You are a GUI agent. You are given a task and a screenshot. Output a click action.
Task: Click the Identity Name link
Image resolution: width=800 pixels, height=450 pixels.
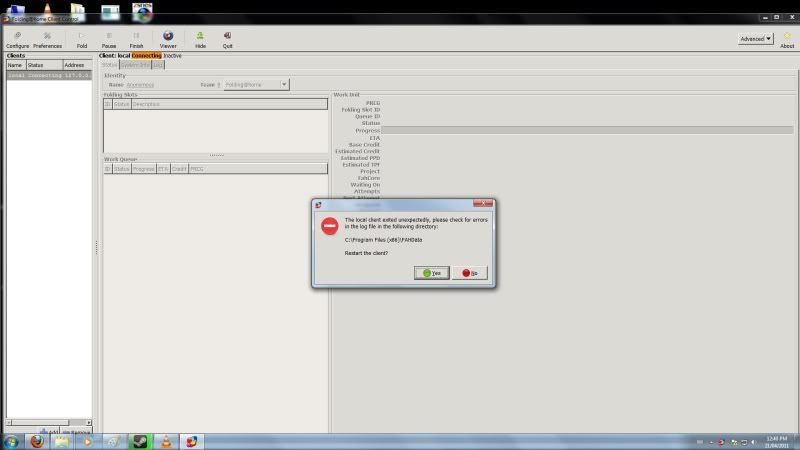(x=140, y=85)
